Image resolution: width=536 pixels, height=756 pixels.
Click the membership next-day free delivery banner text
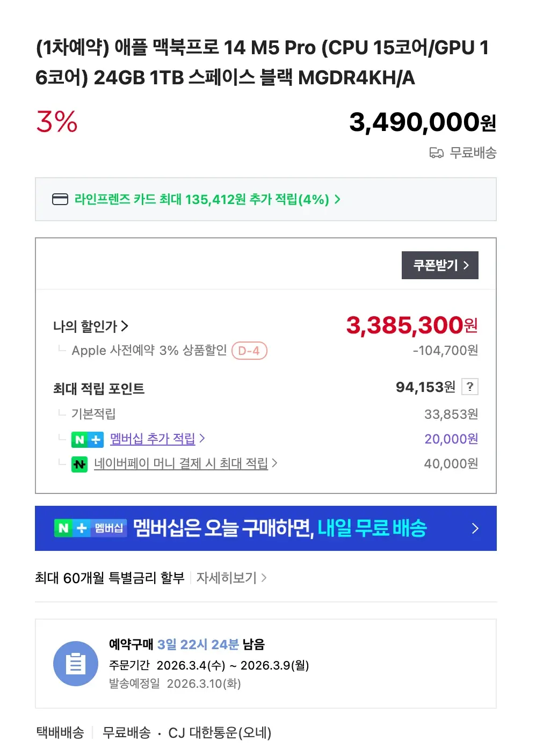(279, 528)
